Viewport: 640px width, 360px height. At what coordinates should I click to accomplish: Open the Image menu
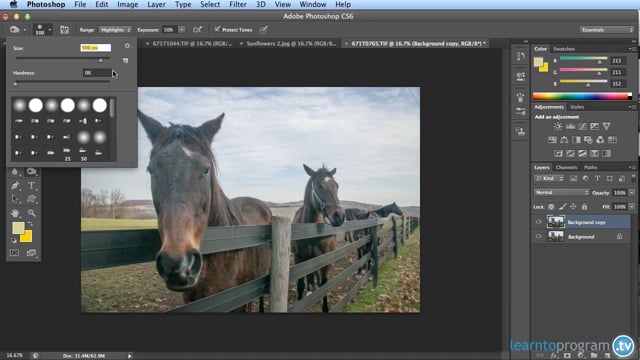[x=128, y=4]
